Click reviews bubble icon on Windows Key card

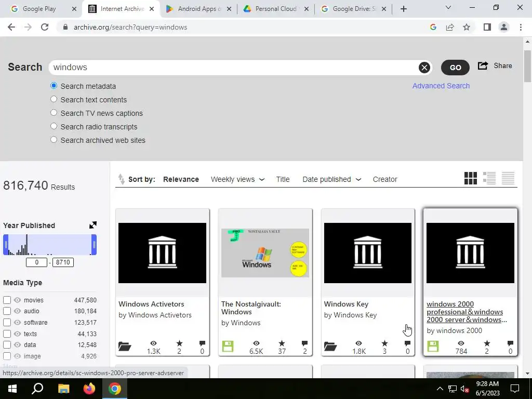[407, 343]
